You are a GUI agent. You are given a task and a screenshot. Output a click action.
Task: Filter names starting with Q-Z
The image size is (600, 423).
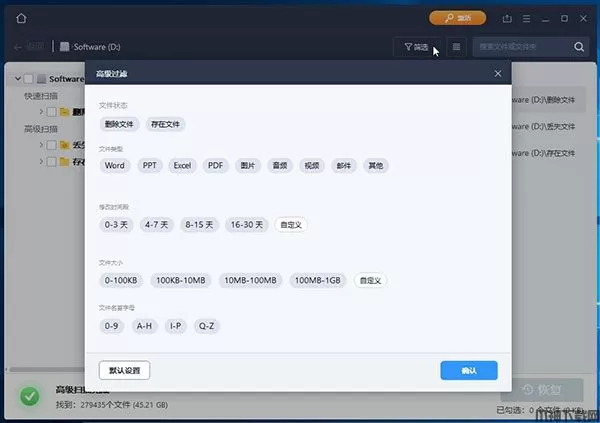click(206, 326)
